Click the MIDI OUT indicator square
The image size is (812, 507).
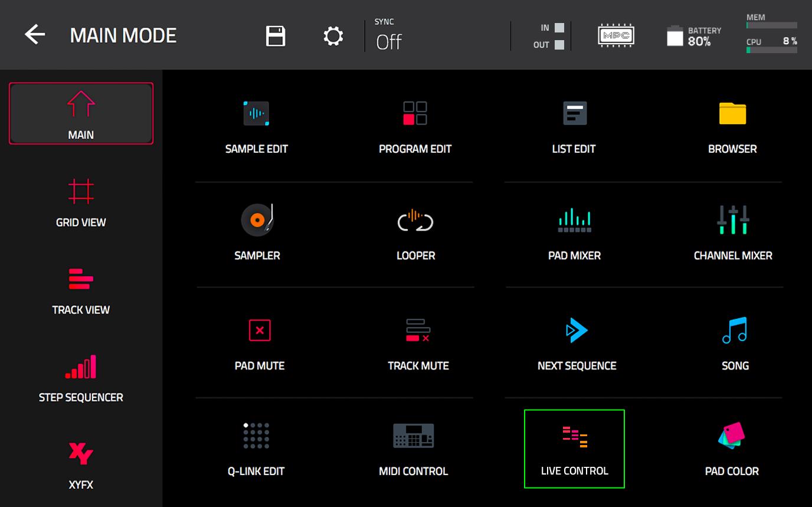[559, 45]
